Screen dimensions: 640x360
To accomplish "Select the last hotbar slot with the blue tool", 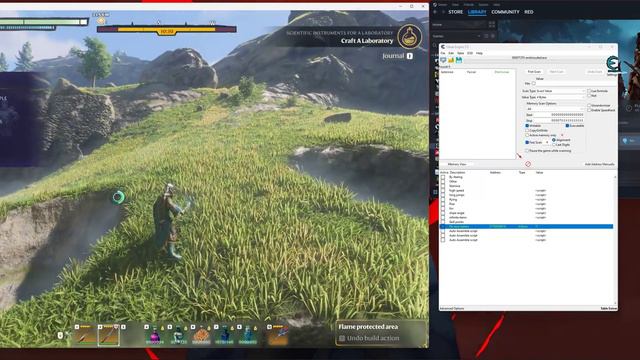I will (278, 336).
